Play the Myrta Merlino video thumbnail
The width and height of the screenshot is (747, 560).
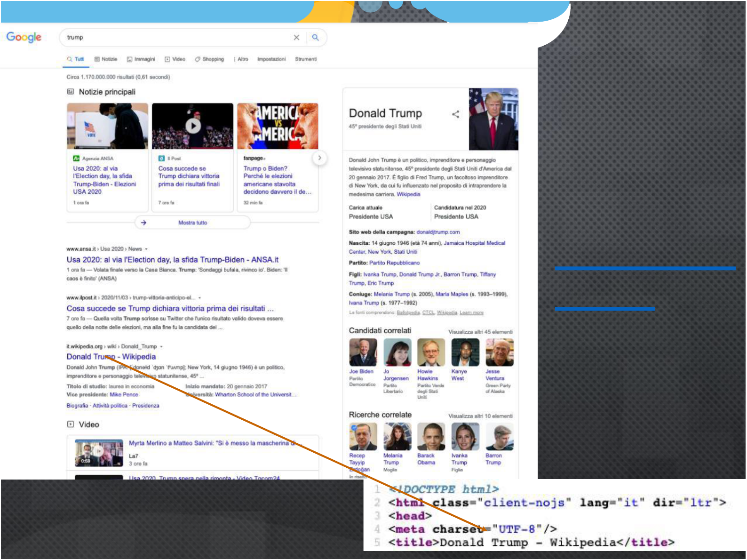point(99,453)
